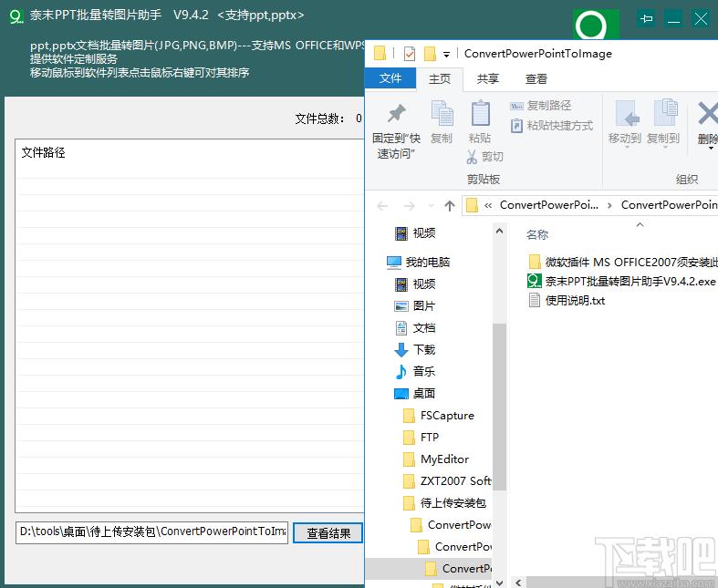Screen dimensions: 718x588
Task: Click the 复制到 ribbon icon
Action: (x=665, y=112)
